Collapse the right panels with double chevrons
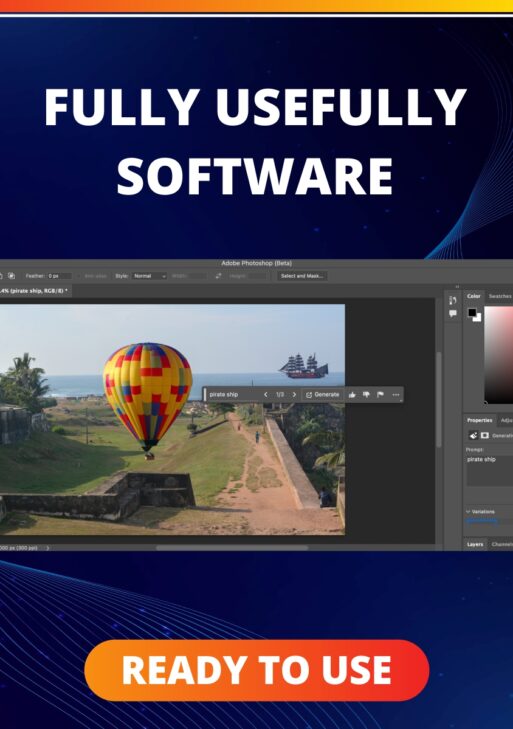 pyautogui.click(x=457, y=286)
